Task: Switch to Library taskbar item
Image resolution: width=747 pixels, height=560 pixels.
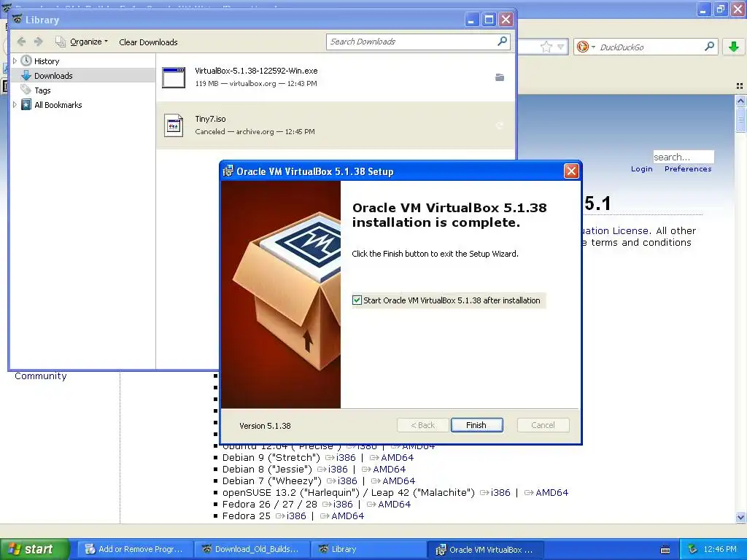Action: (x=368, y=550)
